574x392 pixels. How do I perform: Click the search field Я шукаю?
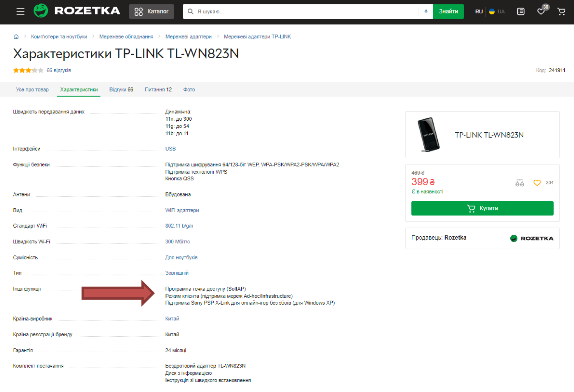pyautogui.click(x=301, y=11)
